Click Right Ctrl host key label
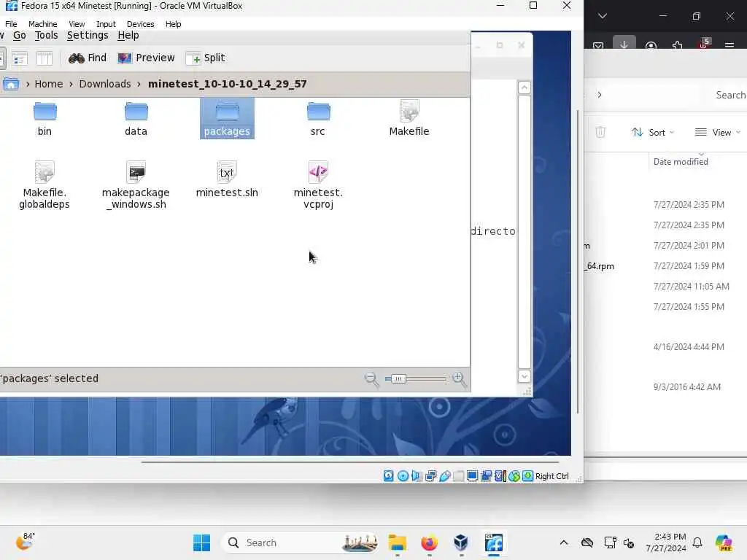 coord(552,476)
